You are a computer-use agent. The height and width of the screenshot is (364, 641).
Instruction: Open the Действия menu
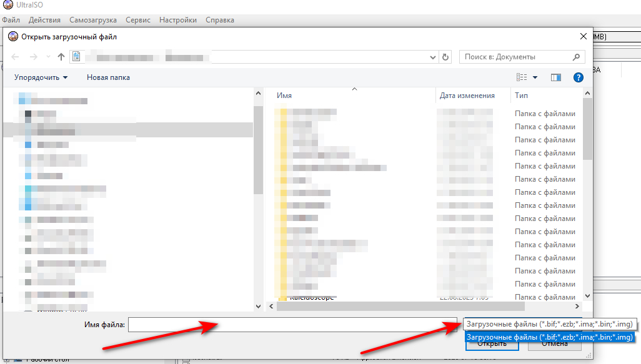point(44,20)
